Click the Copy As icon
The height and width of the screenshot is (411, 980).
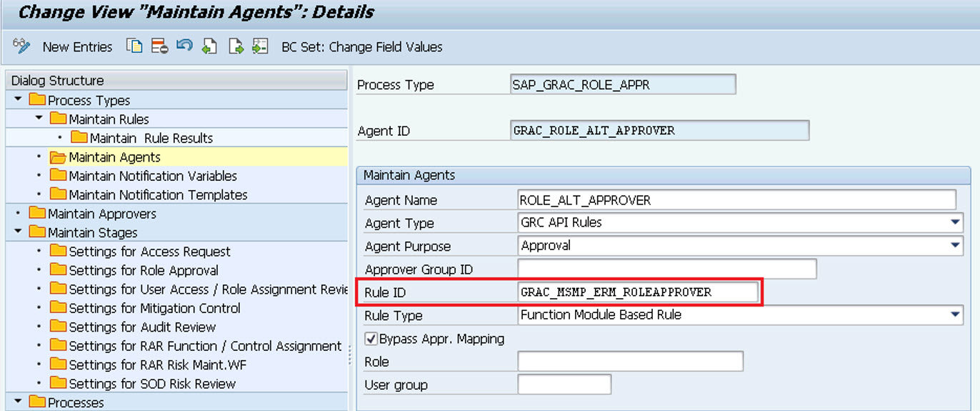pyautogui.click(x=134, y=46)
